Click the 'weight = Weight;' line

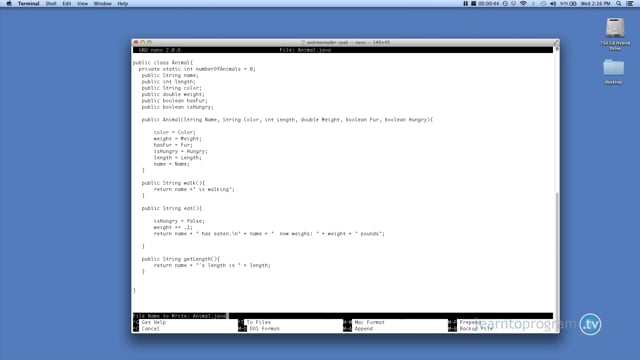[178, 139]
